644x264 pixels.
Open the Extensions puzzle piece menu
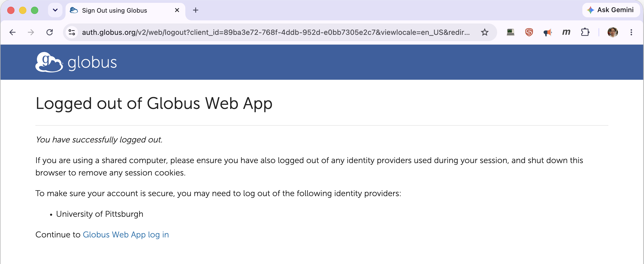point(585,32)
